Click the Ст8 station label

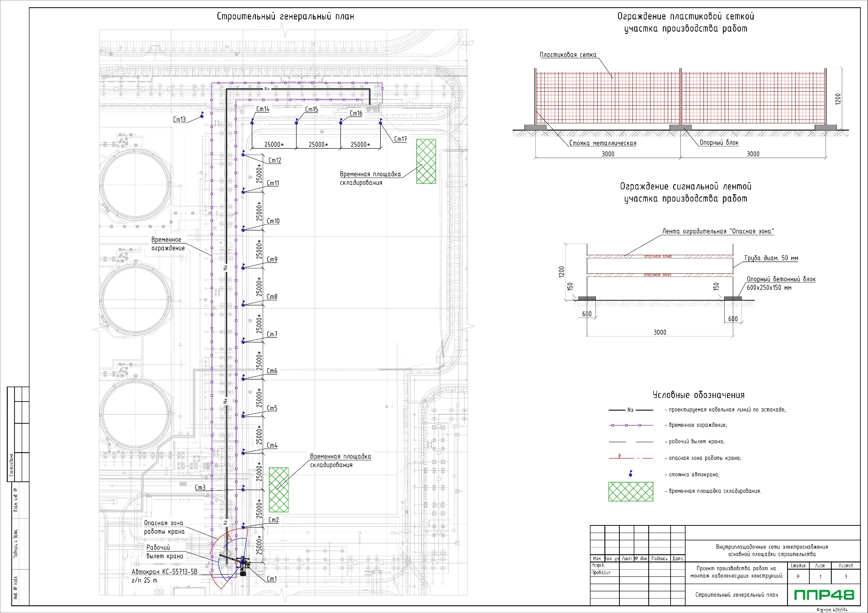point(272,297)
